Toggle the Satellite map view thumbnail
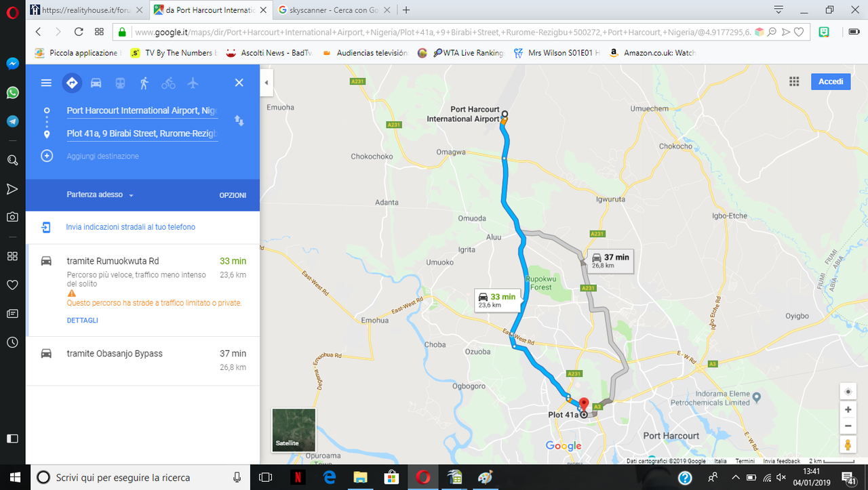This screenshot has width=868, height=490. coord(294,429)
